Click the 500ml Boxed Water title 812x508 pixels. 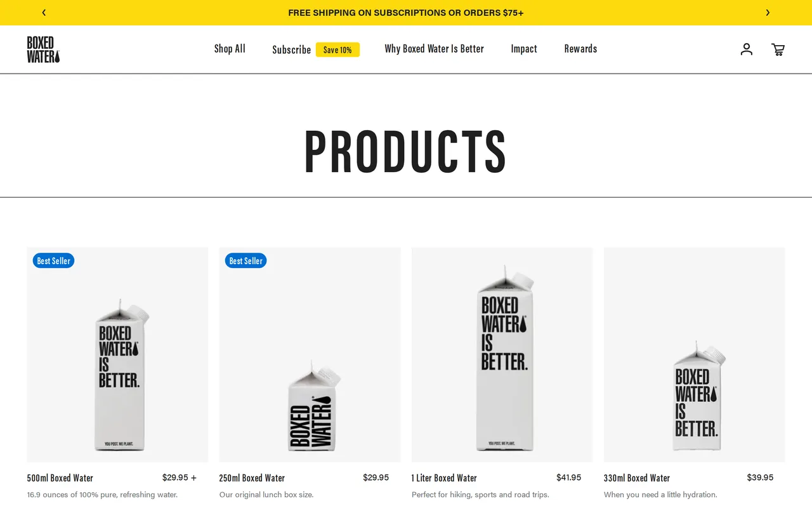(60, 478)
